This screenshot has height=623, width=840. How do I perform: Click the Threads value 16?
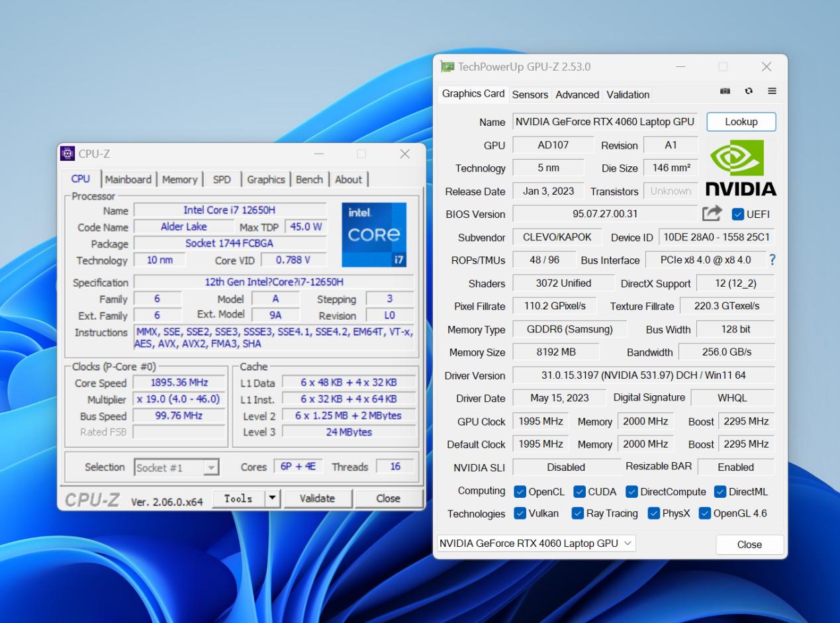[x=395, y=467]
